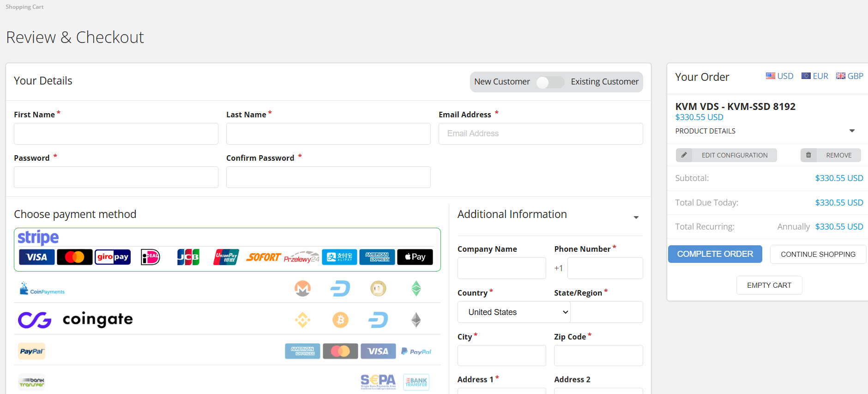
Task: Click the Dogecoin icon in CoinPayments row
Action: tap(378, 289)
